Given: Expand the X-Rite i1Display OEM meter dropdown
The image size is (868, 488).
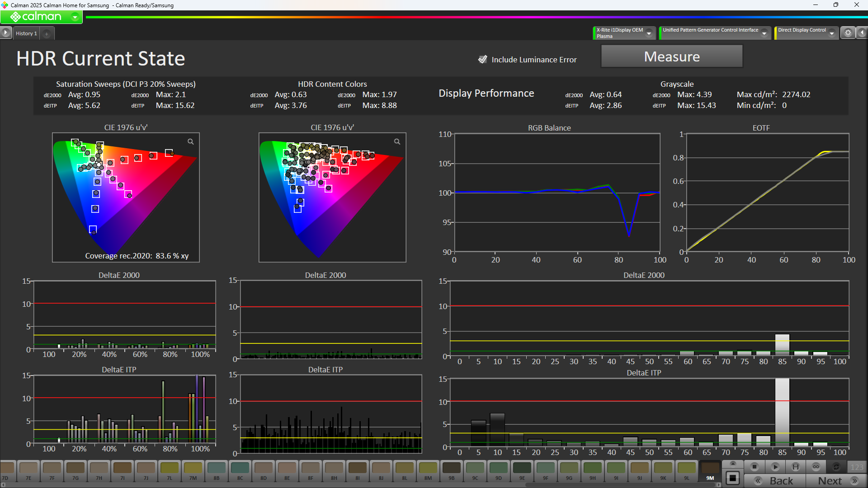Looking at the screenshot, I should pos(649,33).
